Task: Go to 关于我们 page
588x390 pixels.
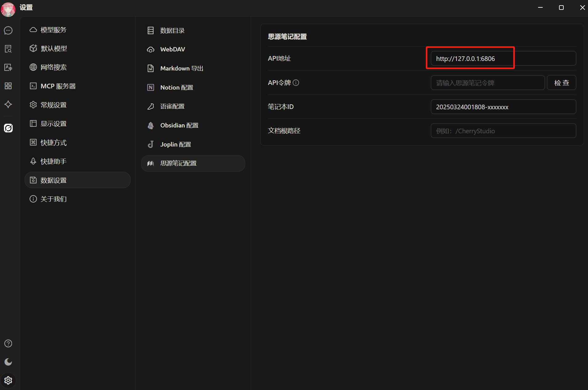Action: 54,199
